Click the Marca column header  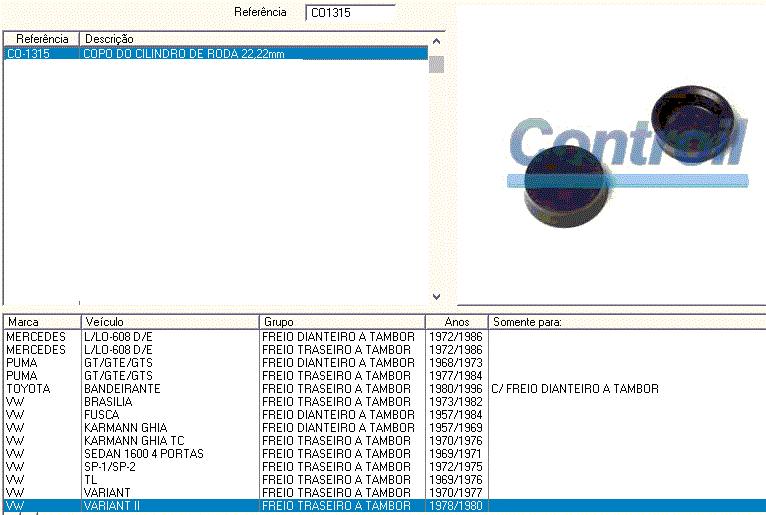coord(41,322)
